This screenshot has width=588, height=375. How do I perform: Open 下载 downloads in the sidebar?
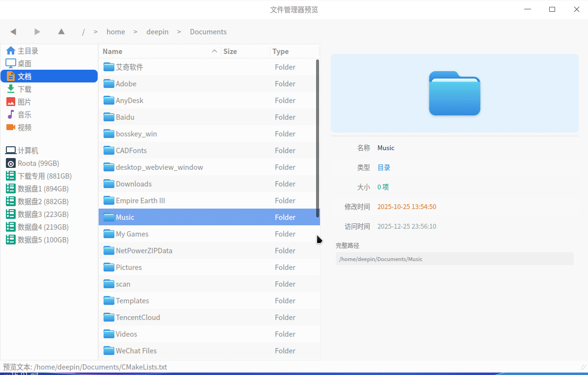coord(49,89)
